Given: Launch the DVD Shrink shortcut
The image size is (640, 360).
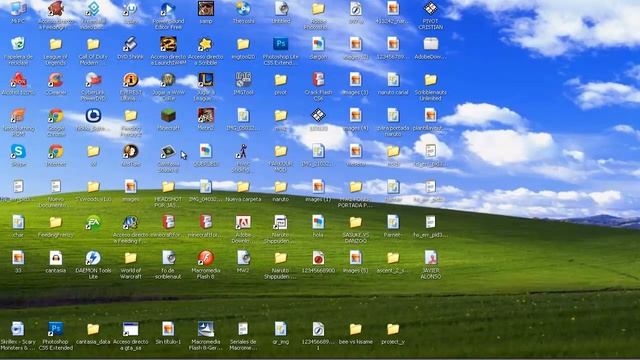Looking at the screenshot, I should coord(131,44).
